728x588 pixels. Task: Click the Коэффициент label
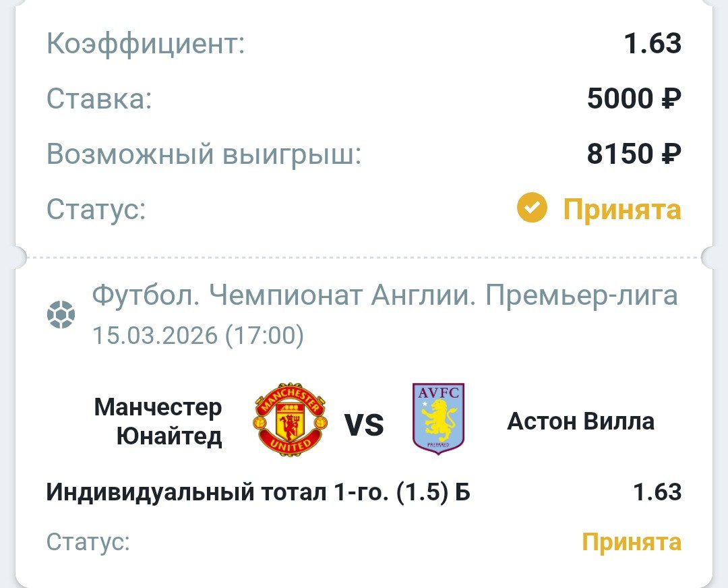146,45
